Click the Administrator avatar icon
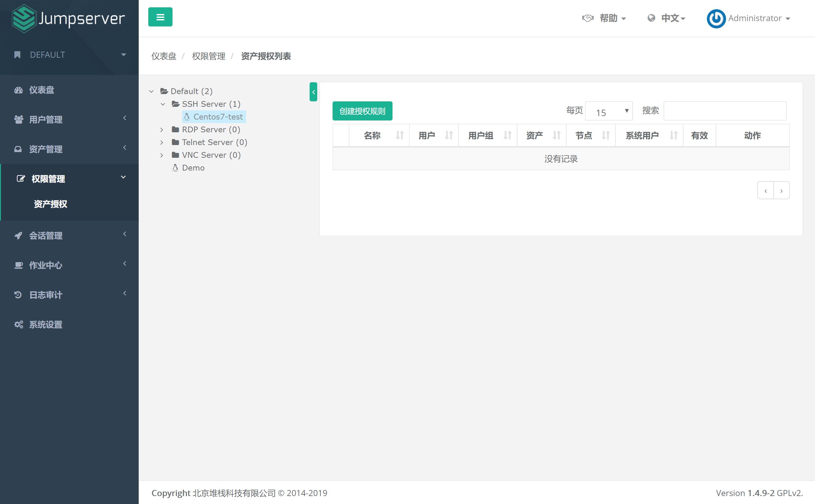Screen dimensions: 815x504 [716, 19]
